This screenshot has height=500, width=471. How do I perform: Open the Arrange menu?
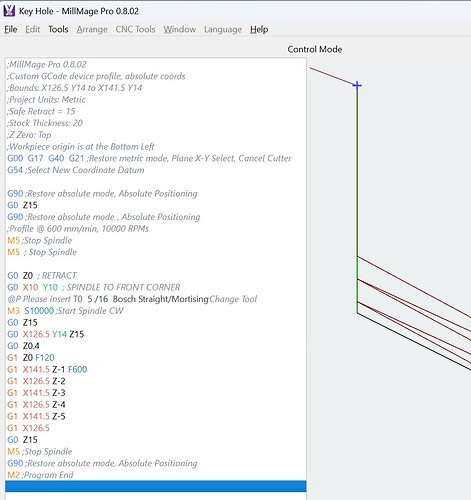[x=92, y=29]
